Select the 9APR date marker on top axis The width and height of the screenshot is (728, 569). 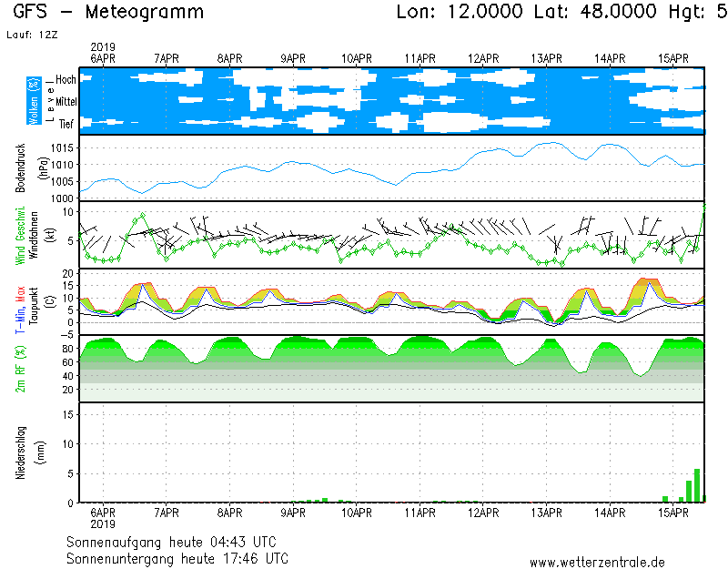pyautogui.click(x=293, y=58)
